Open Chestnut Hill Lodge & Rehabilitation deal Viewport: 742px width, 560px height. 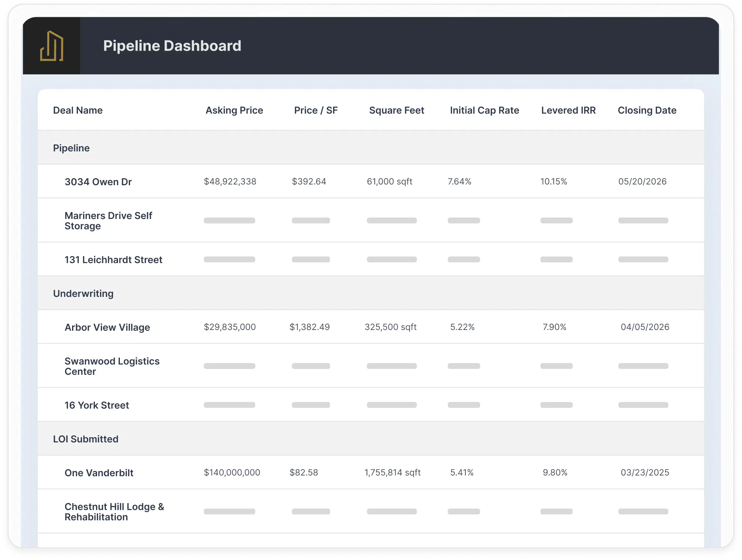pyautogui.click(x=114, y=511)
